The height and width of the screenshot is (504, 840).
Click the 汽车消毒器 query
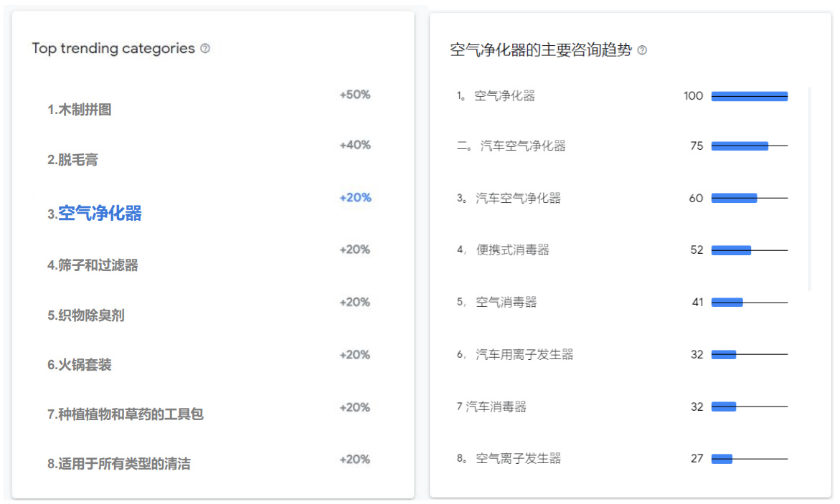[x=496, y=407]
